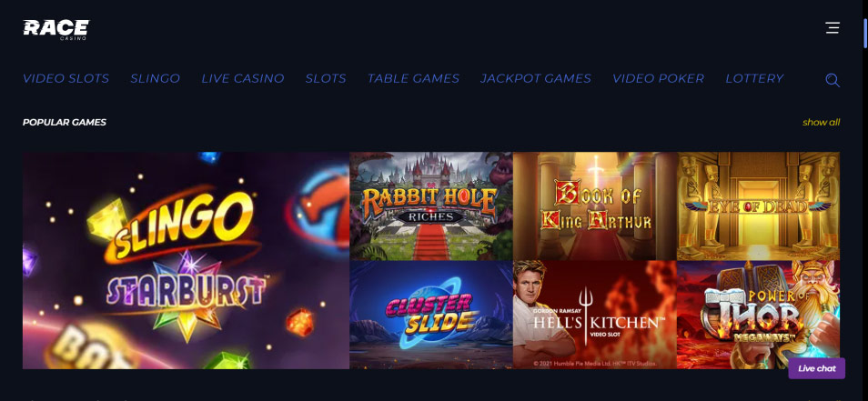Launch the Cluster Slide game
The width and height of the screenshot is (868, 401).
[431, 315]
